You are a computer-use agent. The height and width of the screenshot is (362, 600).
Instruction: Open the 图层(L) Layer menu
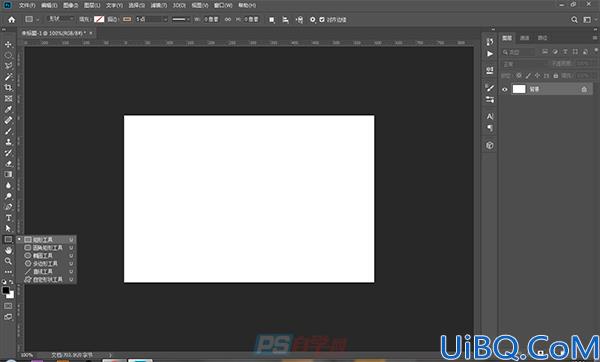pyautogui.click(x=92, y=5)
